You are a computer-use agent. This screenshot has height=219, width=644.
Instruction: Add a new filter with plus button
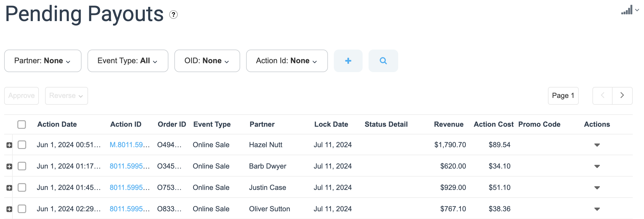point(348,61)
